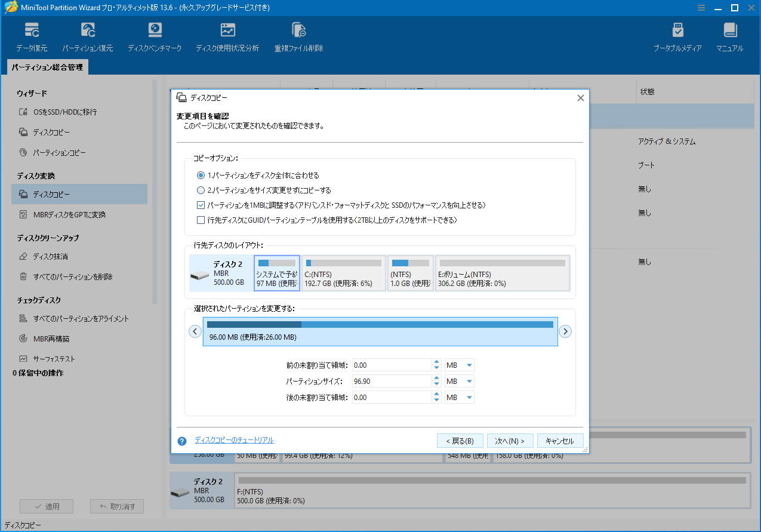The image size is (761, 532).
Task: Select option 2.パーティションをサイズ変更せずにコピーする
Action: pyautogui.click(x=201, y=190)
